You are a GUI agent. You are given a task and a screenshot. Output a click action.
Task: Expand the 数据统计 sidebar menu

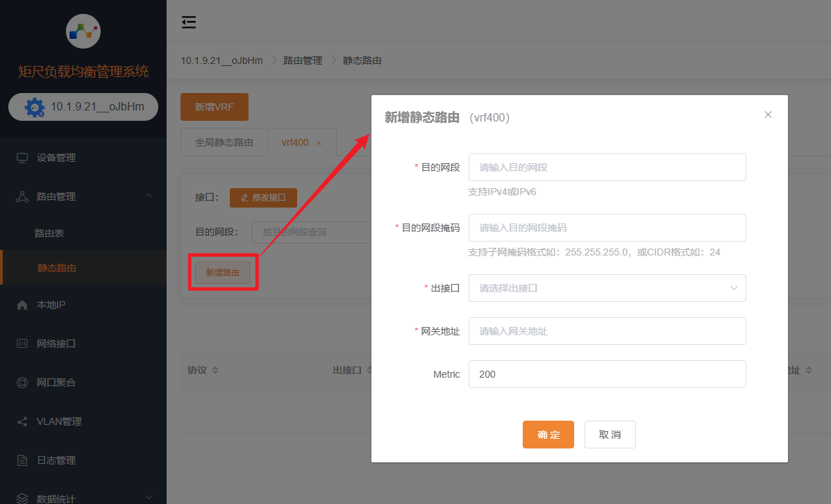tap(149, 498)
